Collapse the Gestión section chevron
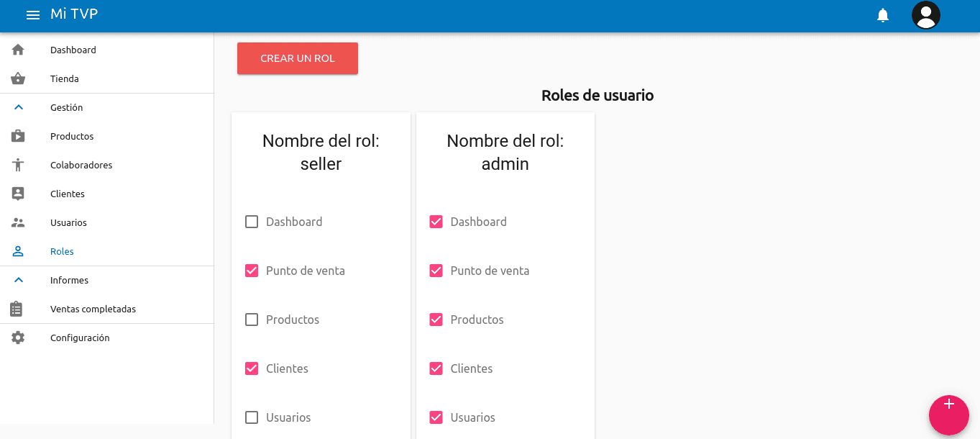Screen dimensions: 980x439 pyautogui.click(x=19, y=107)
